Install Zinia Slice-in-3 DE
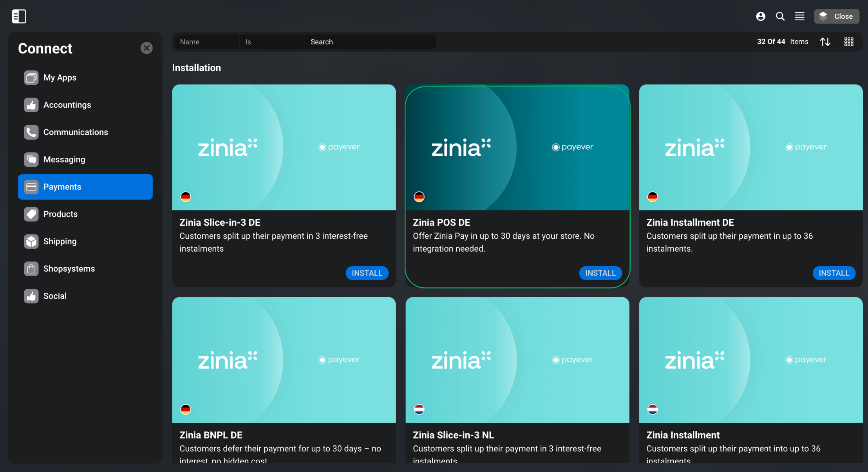 pos(367,273)
